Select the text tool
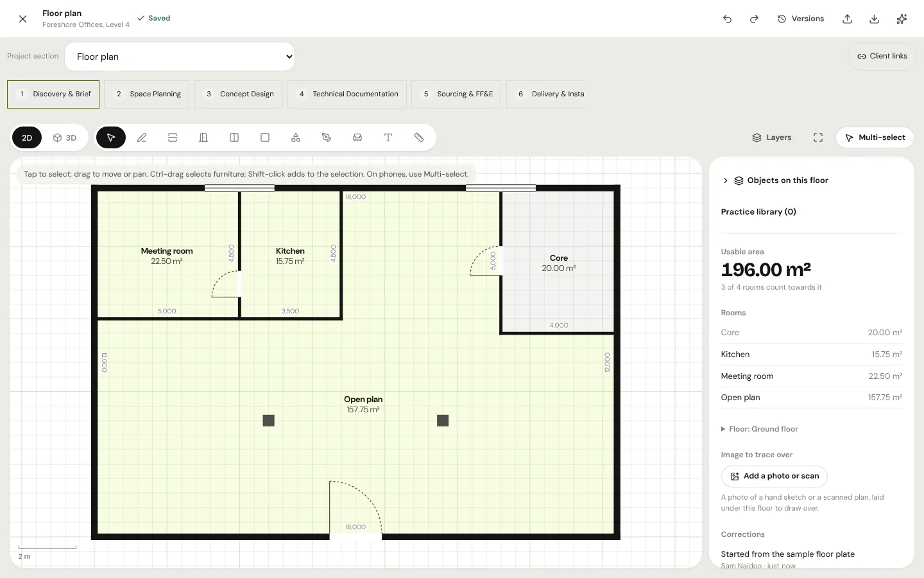924x578 pixels. tap(388, 137)
